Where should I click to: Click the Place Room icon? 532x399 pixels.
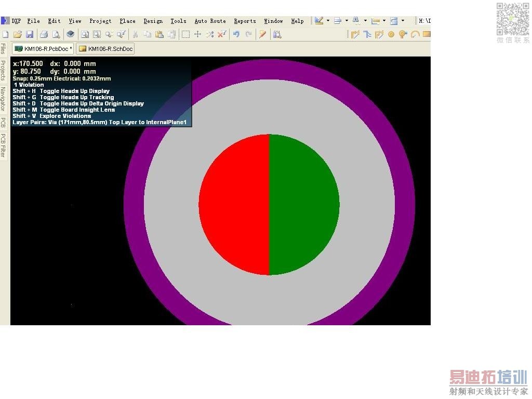click(x=394, y=21)
